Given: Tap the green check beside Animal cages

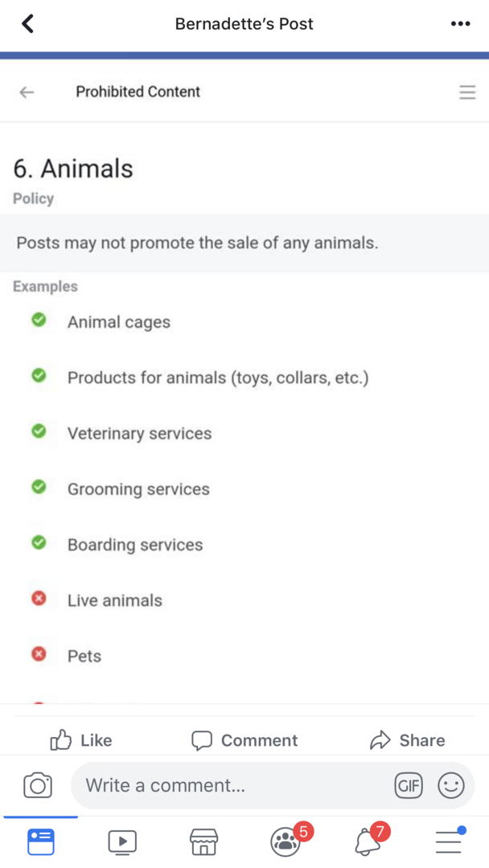Looking at the screenshot, I should pos(38,321).
